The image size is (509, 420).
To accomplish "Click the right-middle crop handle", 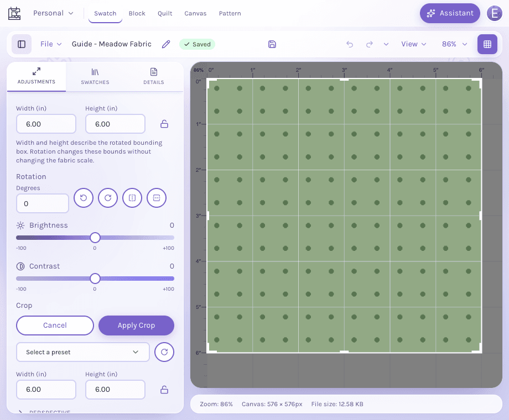I will point(480,216).
